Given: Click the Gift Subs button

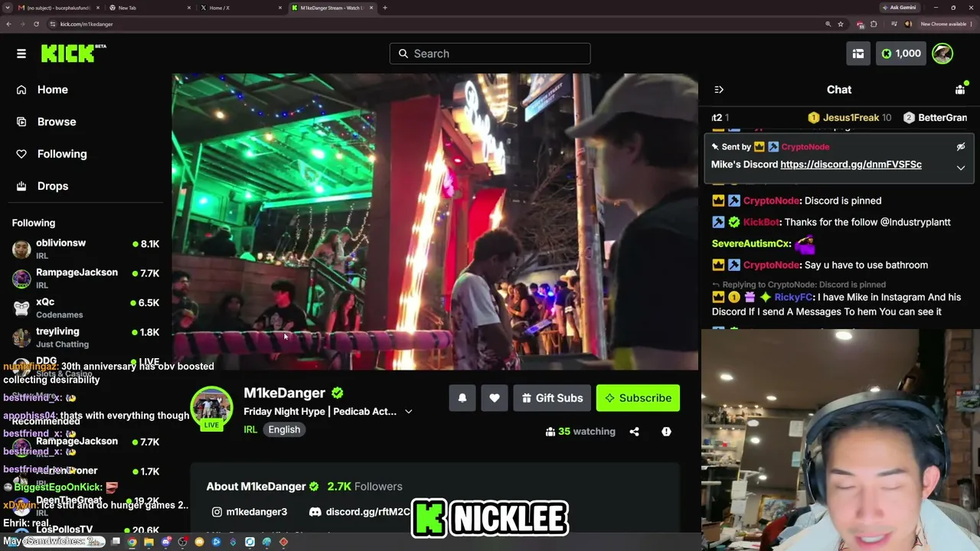Looking at the screenshot, I should click(552, 398).
